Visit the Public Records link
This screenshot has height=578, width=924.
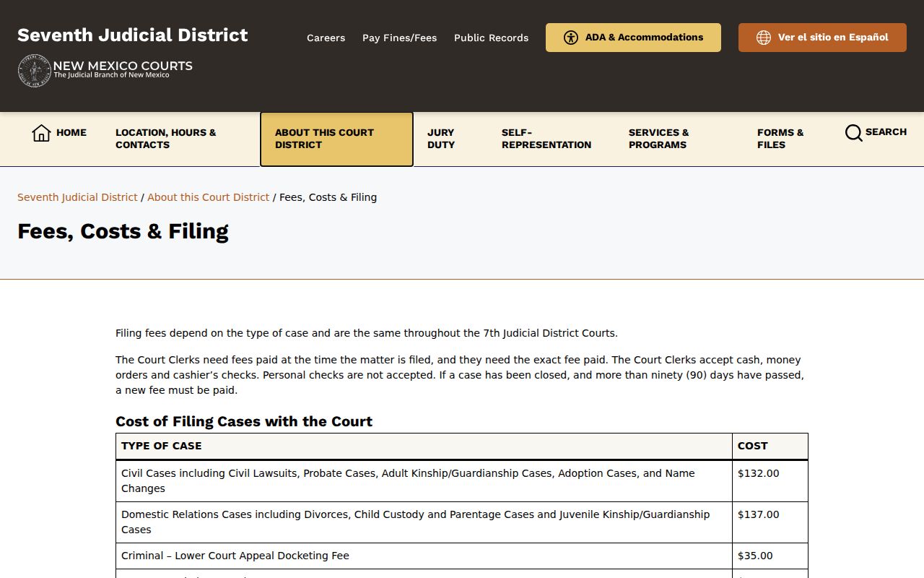[x=491, y=38]
